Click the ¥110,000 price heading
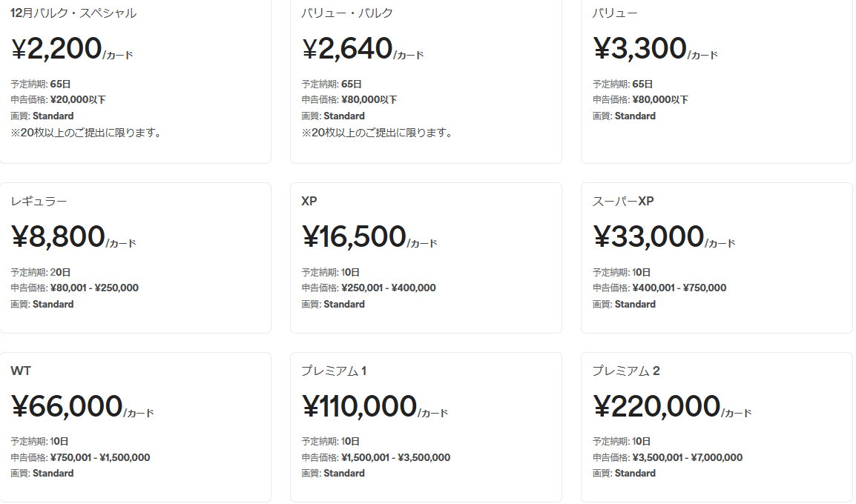The height and width of the screenshot is (504, 856). pos(360,406)
